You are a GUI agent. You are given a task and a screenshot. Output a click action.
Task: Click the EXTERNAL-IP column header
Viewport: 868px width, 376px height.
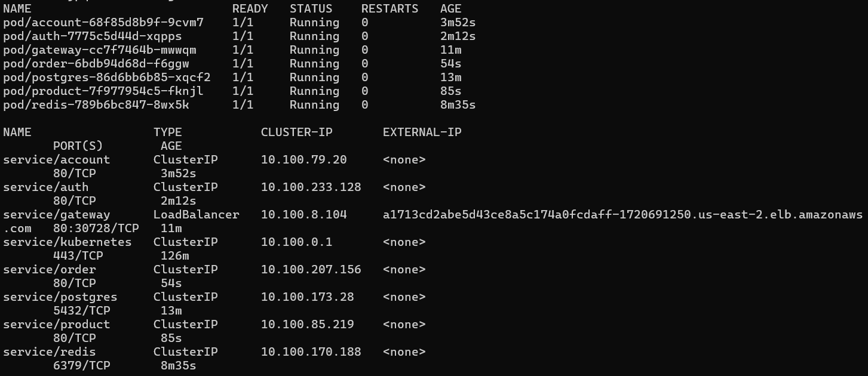coord(422,132)
